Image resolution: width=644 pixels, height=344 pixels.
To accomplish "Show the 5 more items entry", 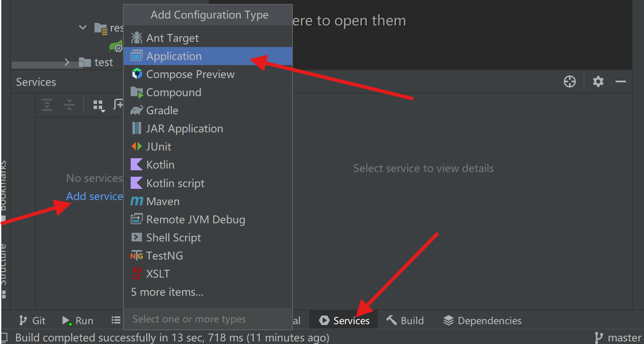I will (x=208, y=292).
